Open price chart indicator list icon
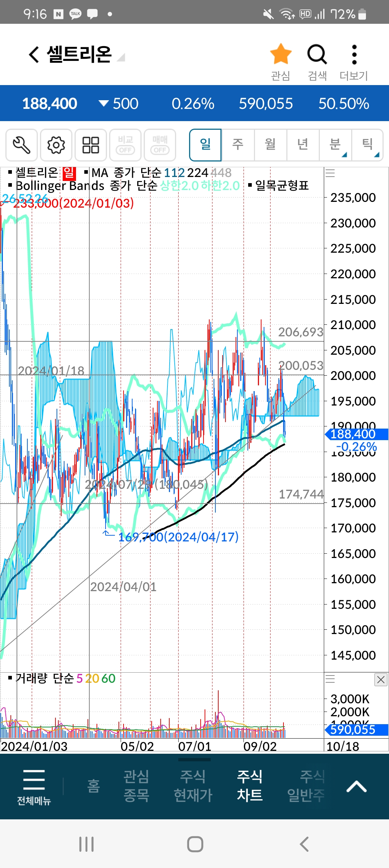389x868 pixels. [330, 173]
